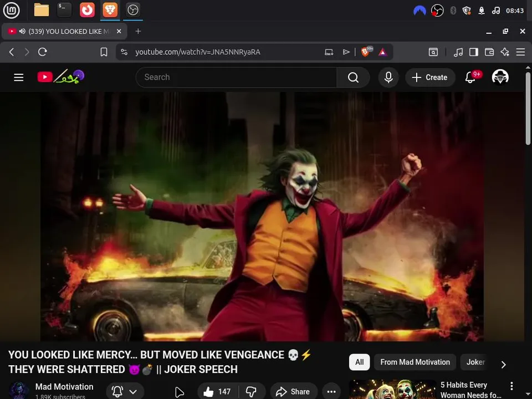Viewport: 532px width, 399px height.
Task: Open the browser media playlist icon
Action: click(x=458, y=52)
